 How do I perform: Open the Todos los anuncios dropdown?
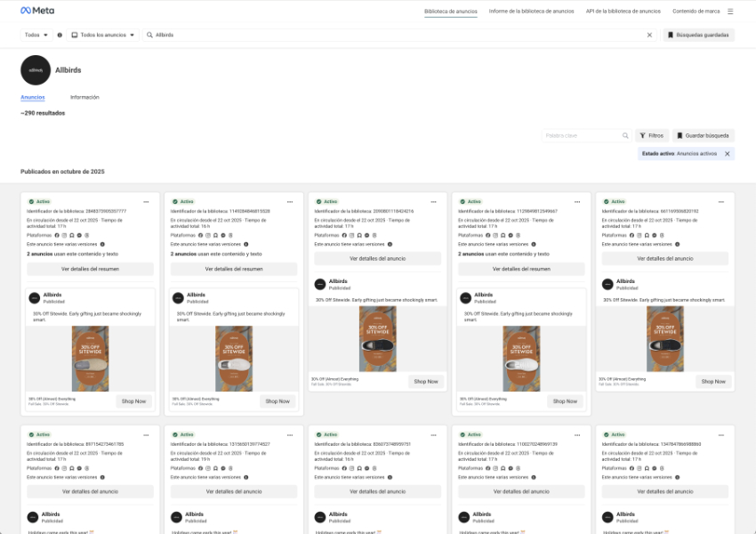(103, 35)
